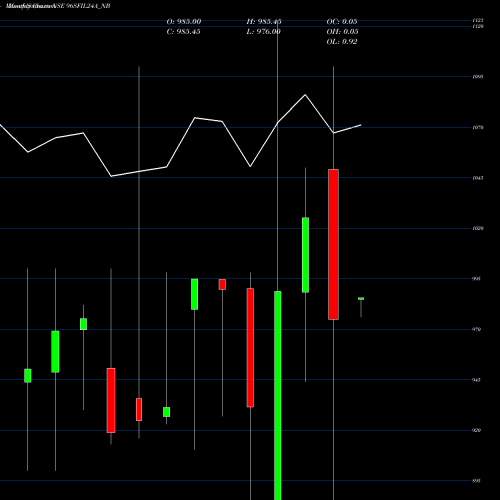Click the first green candle on the left
Viewport: 500px width, 500px height.
(28, 376)
